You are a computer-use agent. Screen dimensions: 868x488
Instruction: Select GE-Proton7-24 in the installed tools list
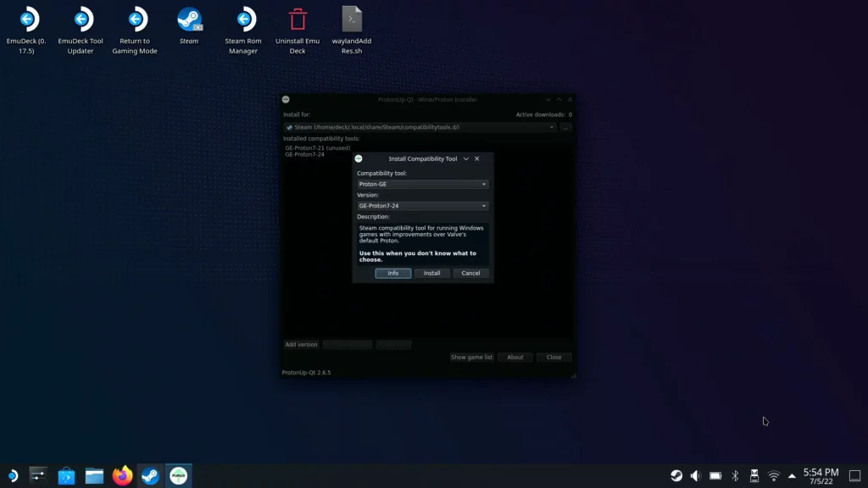pyautogui.click(x=305, y=154)
